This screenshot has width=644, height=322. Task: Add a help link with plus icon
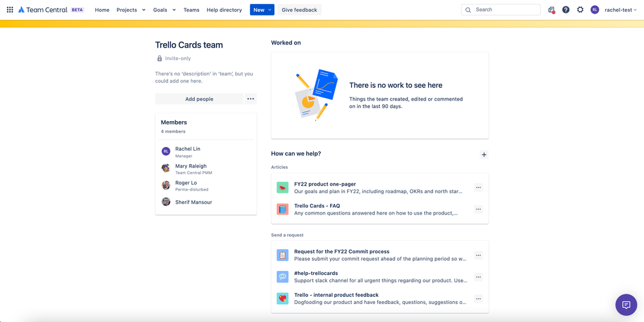coord(484,155)
